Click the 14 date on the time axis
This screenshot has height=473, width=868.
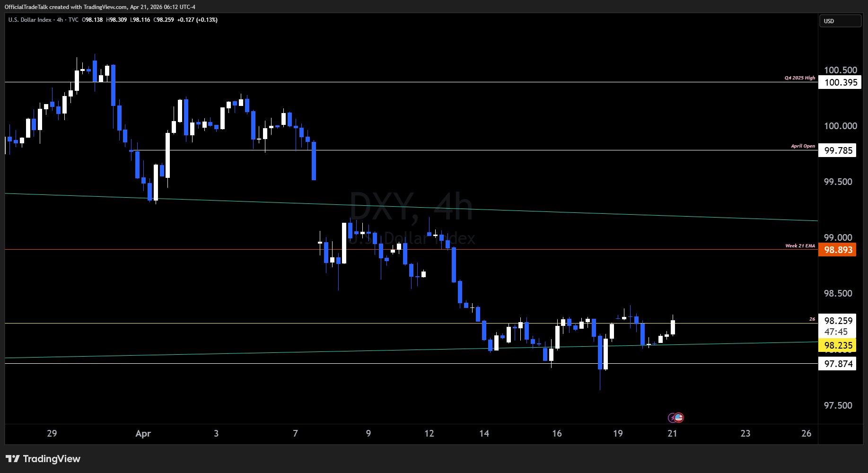[484, 433]
